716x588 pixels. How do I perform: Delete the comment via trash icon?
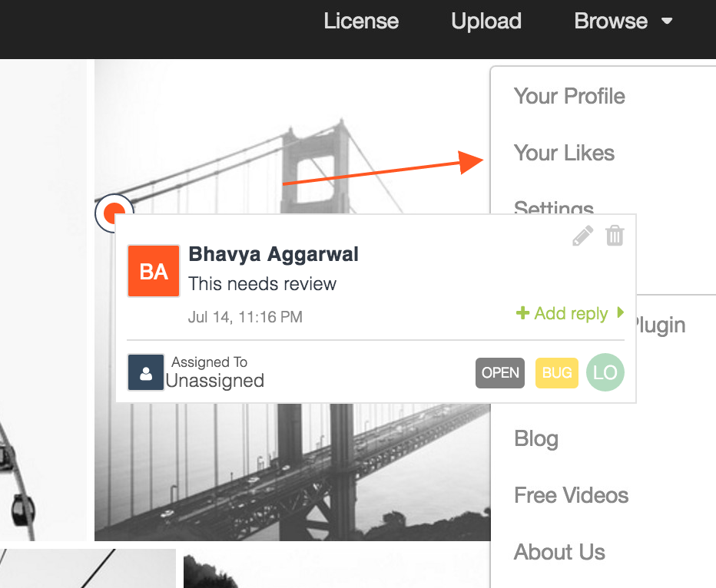click(x=615, y=236)
